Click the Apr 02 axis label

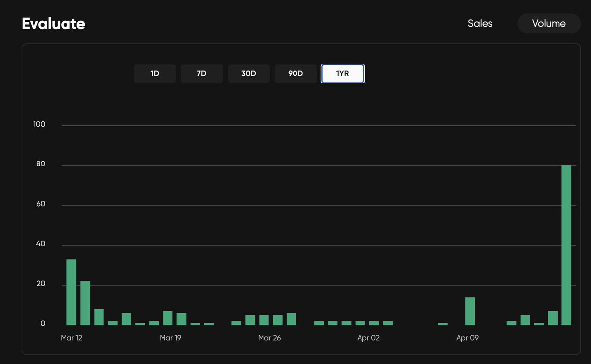pos(368,338)
